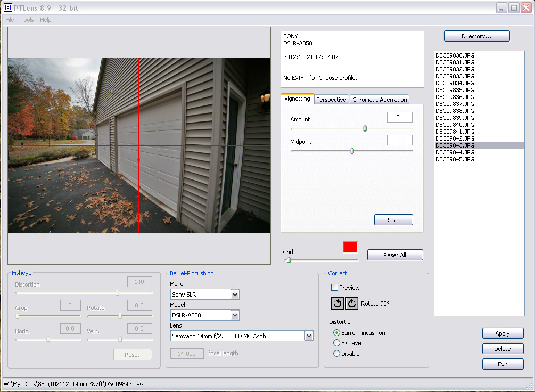Screen dimensions: 535x392
Task: Open the Make dropdown (Sony SLR)
Action: [235, 295]
